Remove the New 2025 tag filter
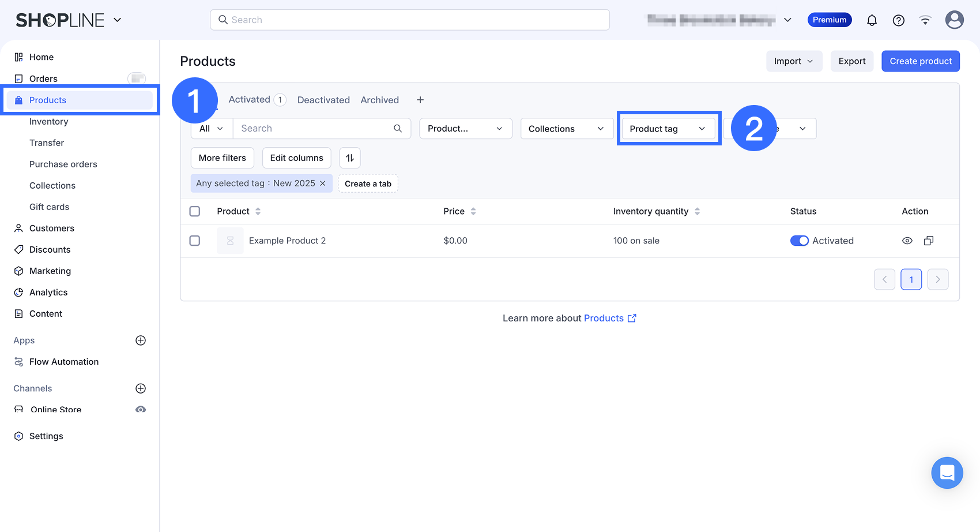980x532 pixels. point(323,183)
